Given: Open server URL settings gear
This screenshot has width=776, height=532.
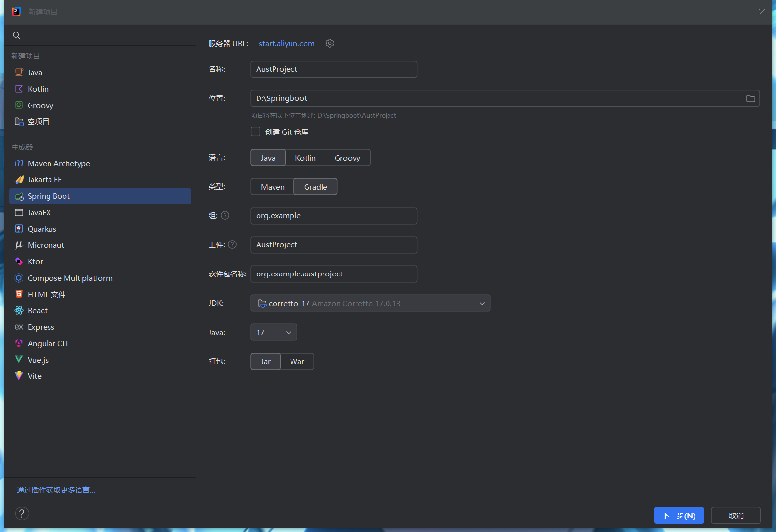Looking at the screenshot, I should tap(330, 43).
